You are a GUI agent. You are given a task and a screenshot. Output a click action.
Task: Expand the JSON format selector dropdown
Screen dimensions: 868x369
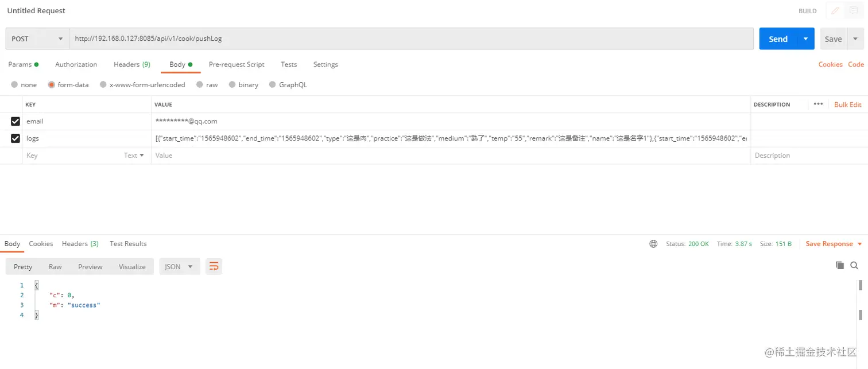(179, 266)
